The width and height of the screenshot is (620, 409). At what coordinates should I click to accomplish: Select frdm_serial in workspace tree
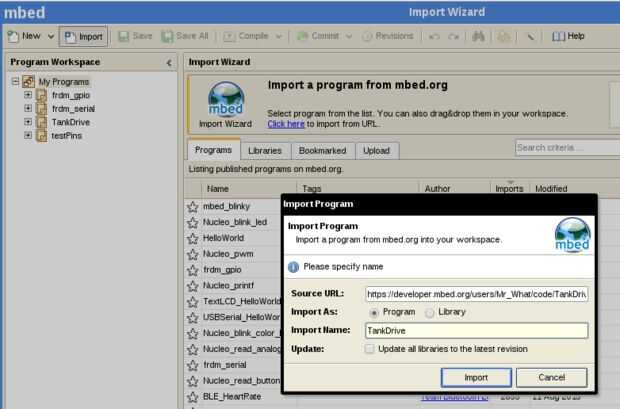(73, 109)
